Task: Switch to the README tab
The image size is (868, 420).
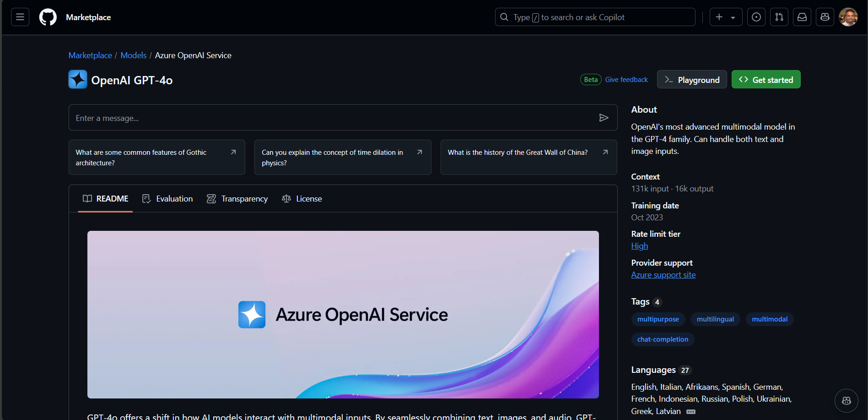Action: click(105, 199)
